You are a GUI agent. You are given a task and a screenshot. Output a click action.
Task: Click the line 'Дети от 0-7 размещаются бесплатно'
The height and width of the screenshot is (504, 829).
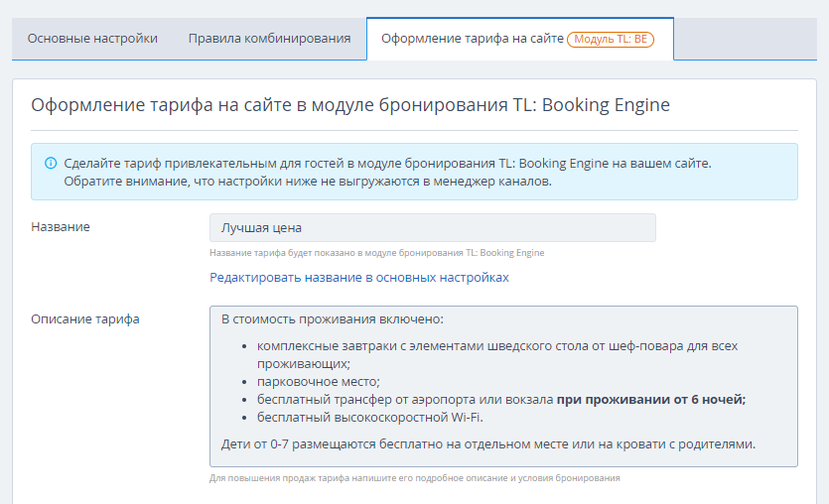(488, 443)
